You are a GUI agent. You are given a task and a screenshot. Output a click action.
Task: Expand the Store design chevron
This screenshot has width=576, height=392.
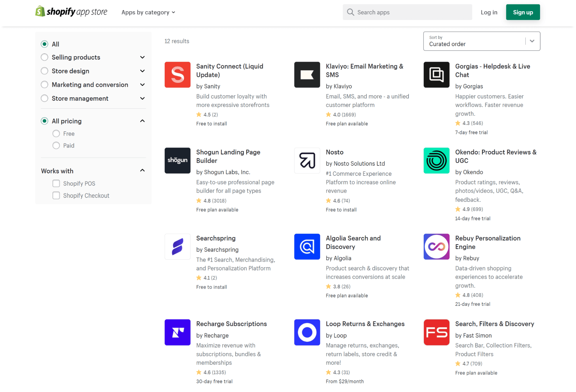click(x=142, y=71)
